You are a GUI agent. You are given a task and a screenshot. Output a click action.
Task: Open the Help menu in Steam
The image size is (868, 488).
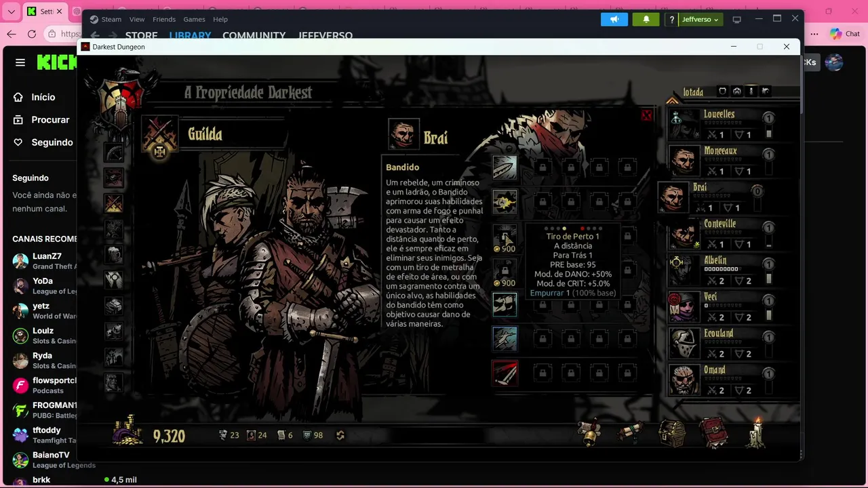(x=220, y=19)
